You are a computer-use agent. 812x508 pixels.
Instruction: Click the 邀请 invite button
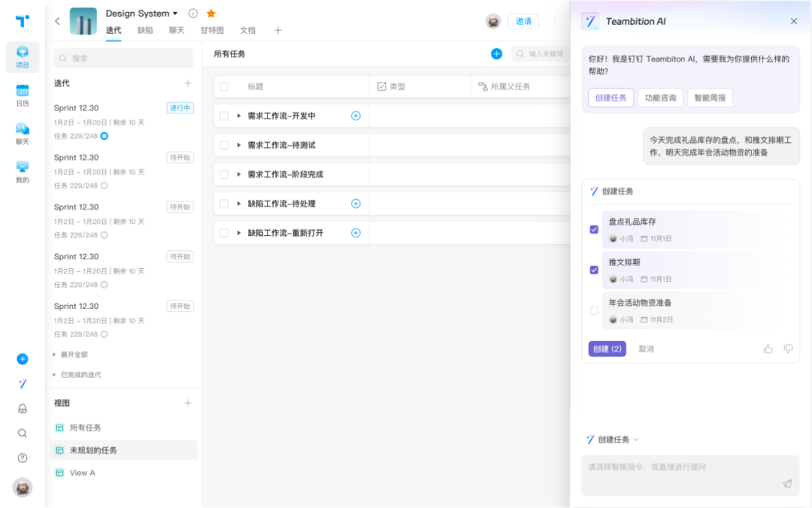(x=523, y=21)
